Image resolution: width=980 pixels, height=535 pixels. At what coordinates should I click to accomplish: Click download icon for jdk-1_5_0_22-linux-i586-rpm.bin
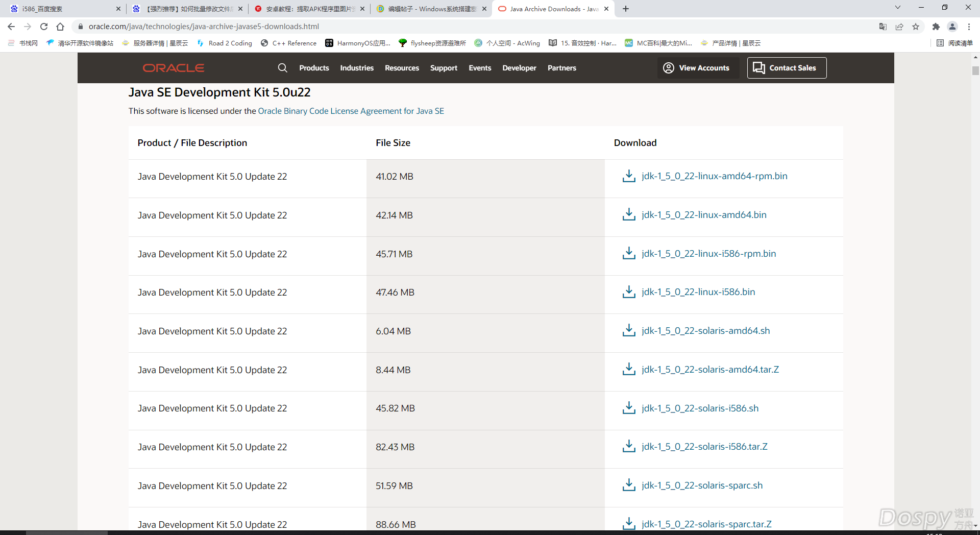[629, 253]
